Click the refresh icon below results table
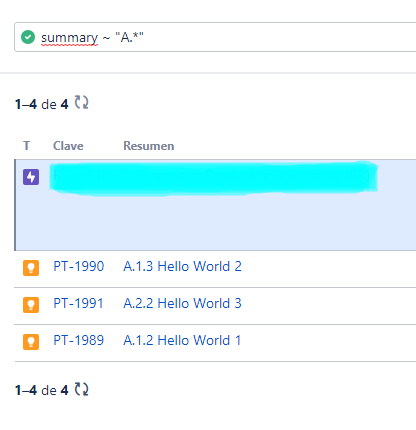 point(81,389)
